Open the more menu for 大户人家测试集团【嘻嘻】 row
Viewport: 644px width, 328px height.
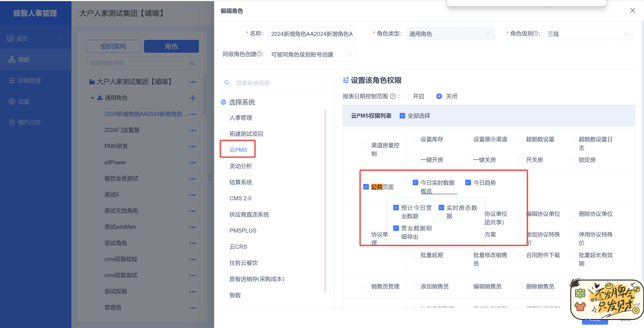[192, 82]
